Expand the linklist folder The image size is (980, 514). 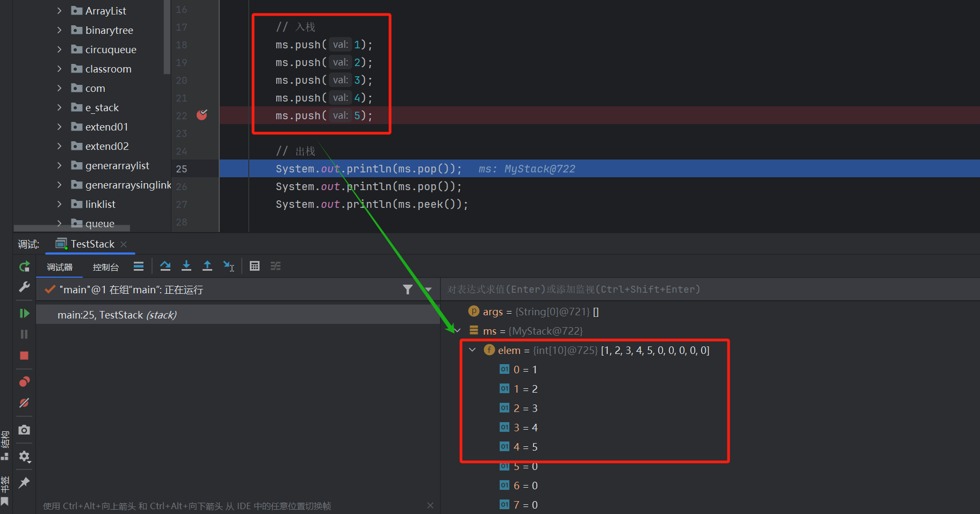(x=59, y=204)
